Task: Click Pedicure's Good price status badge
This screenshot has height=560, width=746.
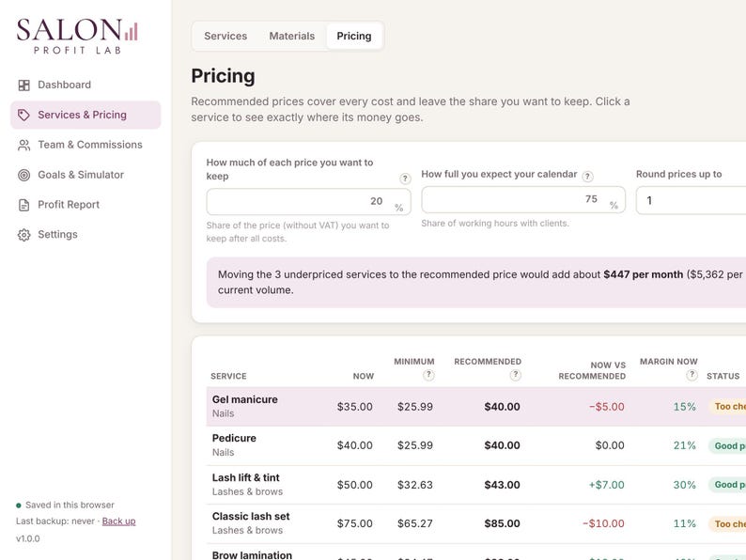Action: 727,445
